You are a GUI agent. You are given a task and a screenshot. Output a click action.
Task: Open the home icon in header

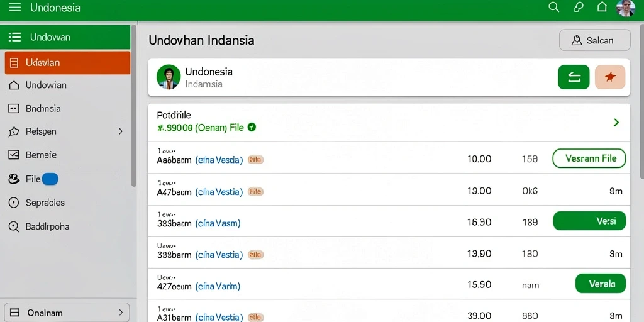coord(602,7)
